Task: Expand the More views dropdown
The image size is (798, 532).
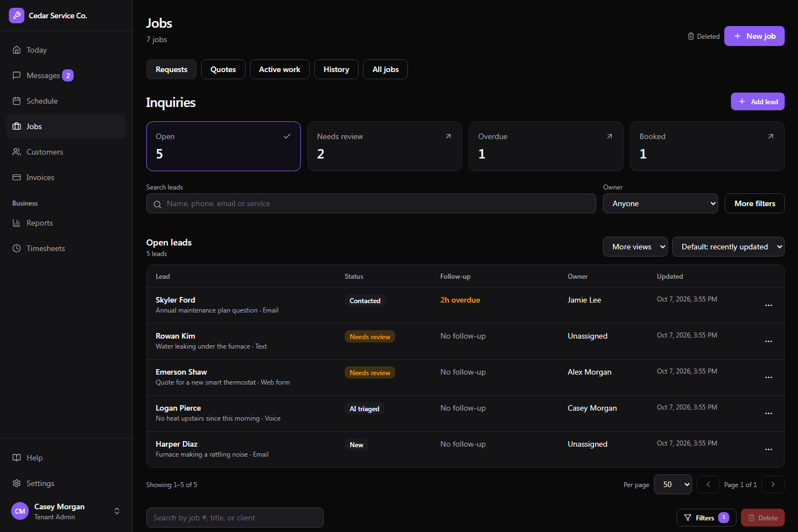Action: tap(635, 247)
